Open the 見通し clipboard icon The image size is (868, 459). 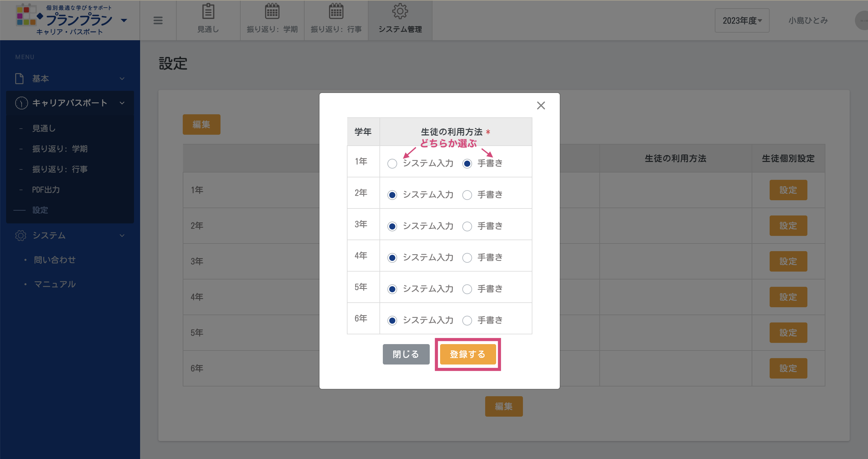[x=208, y=12]
